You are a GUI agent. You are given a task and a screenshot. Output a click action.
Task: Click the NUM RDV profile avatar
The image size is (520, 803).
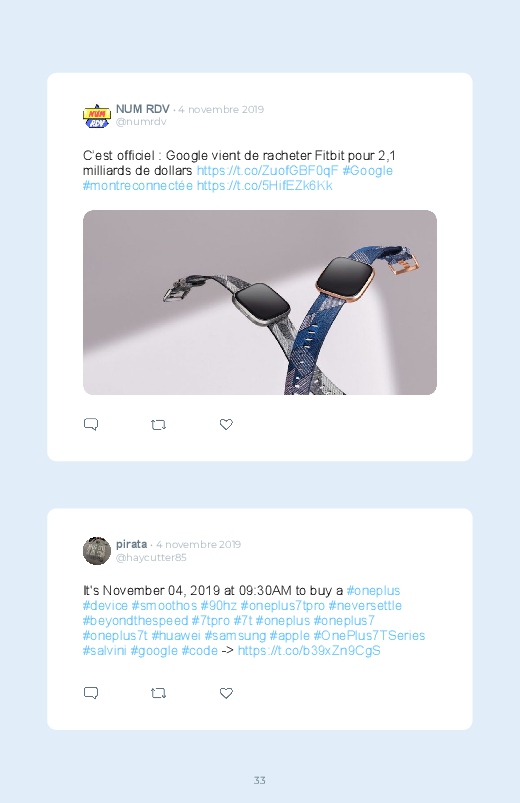click(97, 116)
